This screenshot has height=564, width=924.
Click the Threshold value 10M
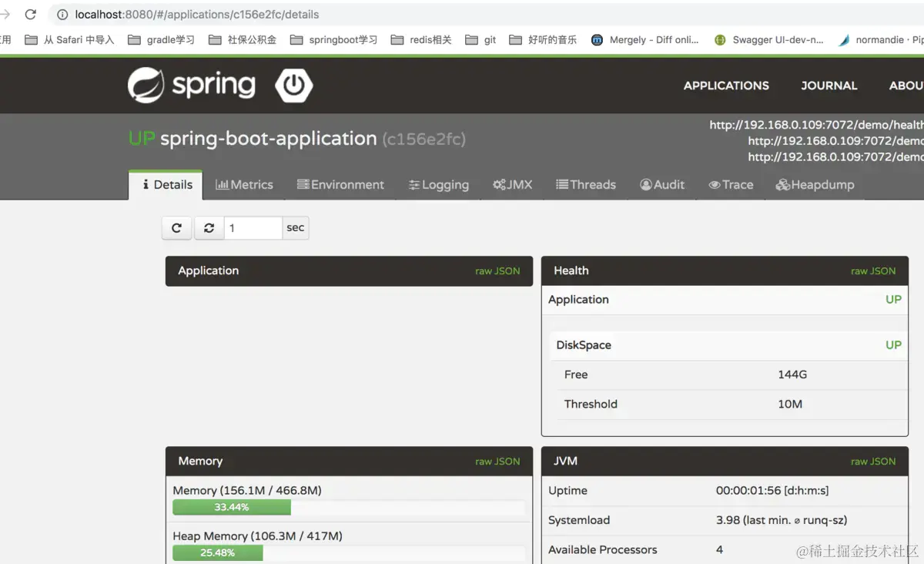[790, 405]
